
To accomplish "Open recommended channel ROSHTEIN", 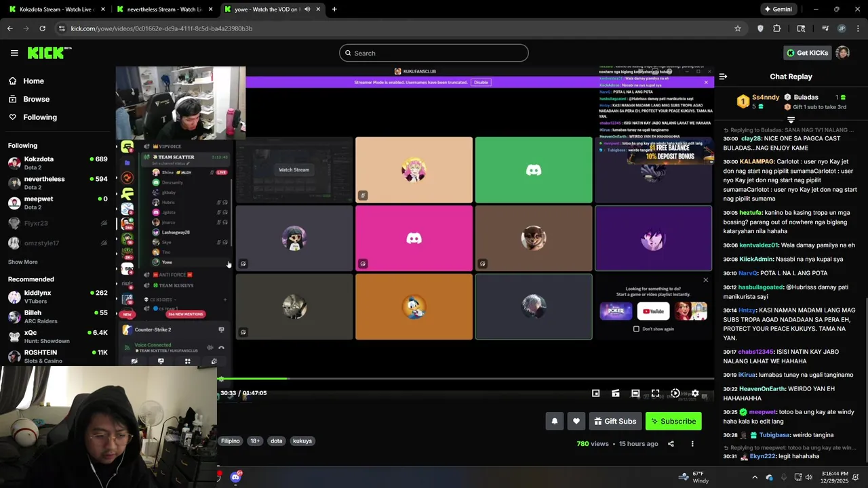I will click(x=58, y=357).
